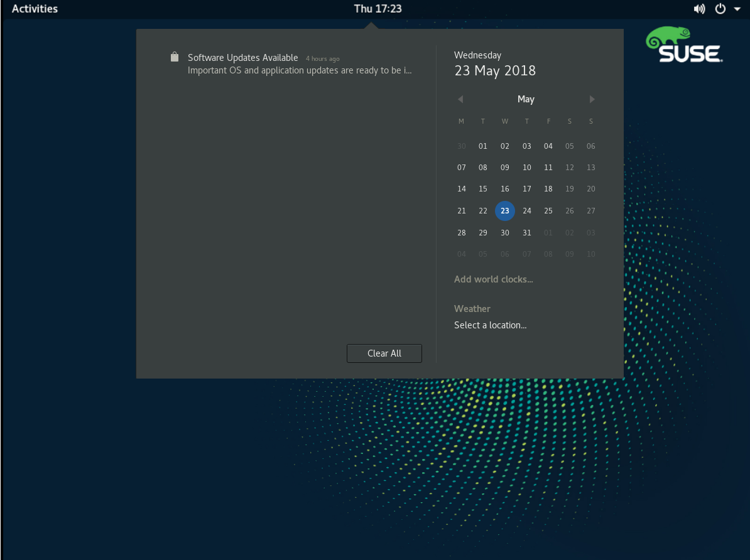Viewport: 750px width, 560px height.
Task: Click greyed-out April 30 date
Action: pyautogui.click(x=462, y=146)
